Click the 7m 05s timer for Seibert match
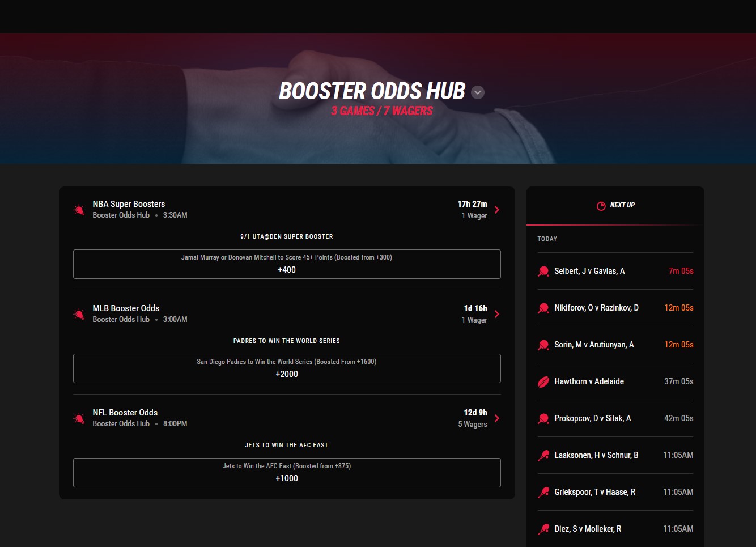This screenshot has height=547, width=756. point(681,271)
